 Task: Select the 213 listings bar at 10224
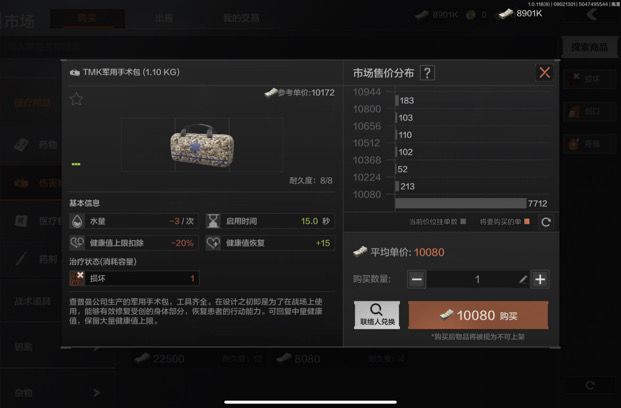tap(397, 186)
